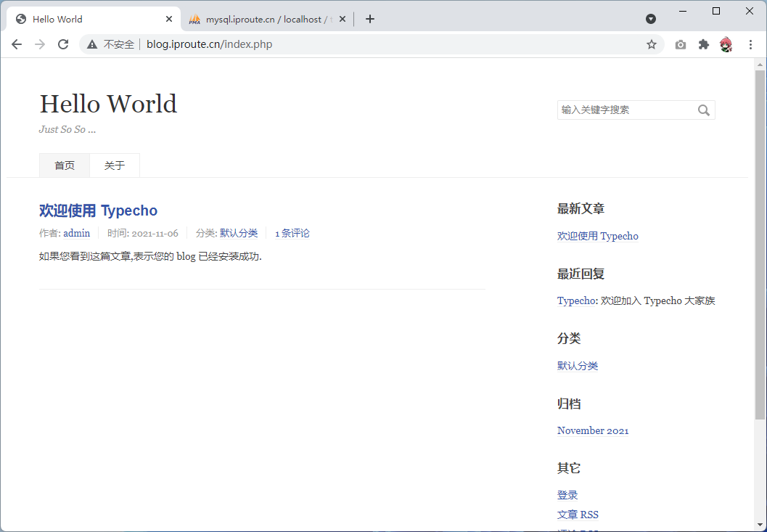The height and width of the screenshot is (532, 767).
Task: Click the scrollbar up arrow
Action: click(x=760, y=64)
